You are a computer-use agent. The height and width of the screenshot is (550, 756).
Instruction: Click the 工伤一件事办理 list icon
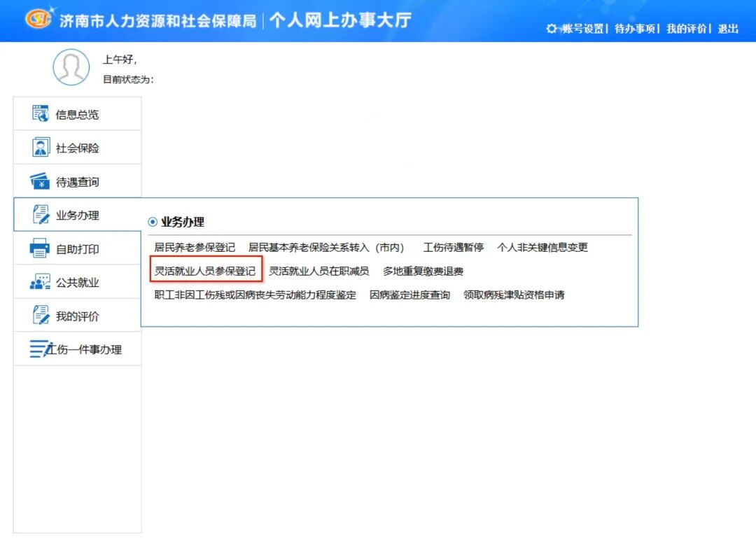click(41, 349)
